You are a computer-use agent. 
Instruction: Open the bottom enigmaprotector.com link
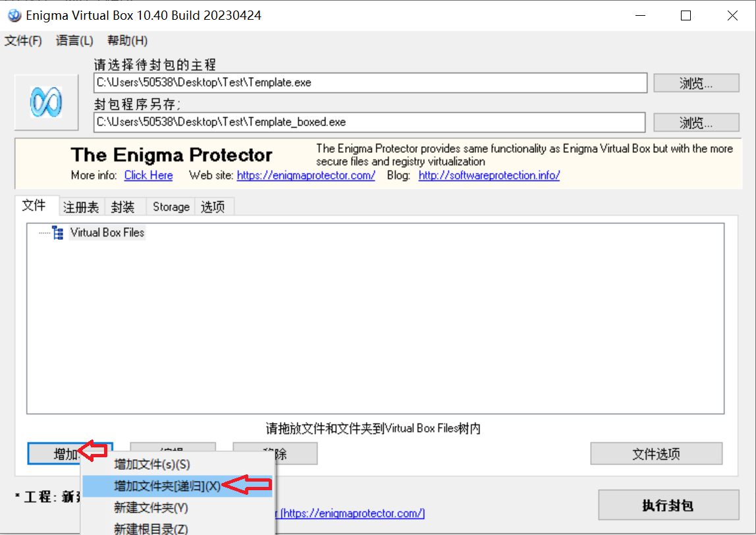(352, 513)
